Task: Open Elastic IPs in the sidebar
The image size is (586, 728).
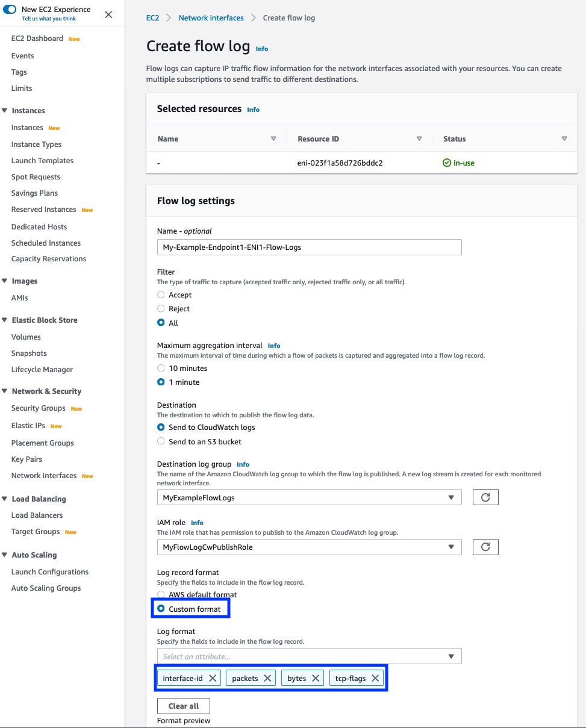Action: tap(28, 426)
